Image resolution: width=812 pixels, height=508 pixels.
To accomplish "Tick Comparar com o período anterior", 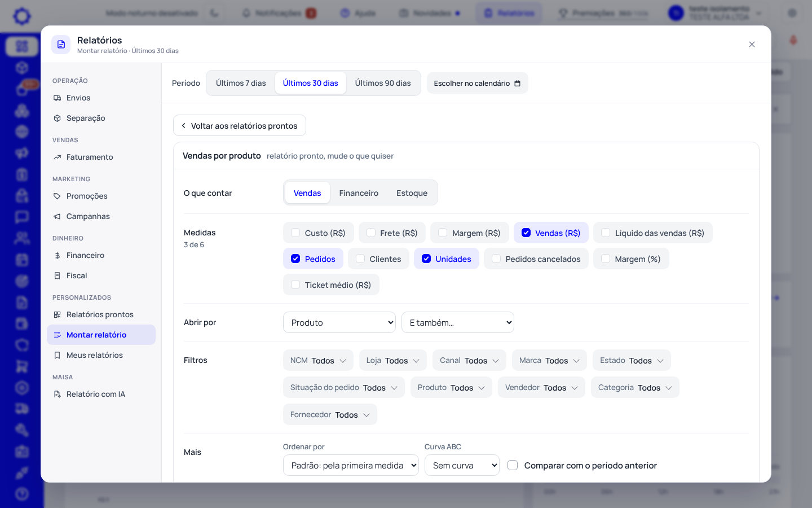I will [513, 465].
